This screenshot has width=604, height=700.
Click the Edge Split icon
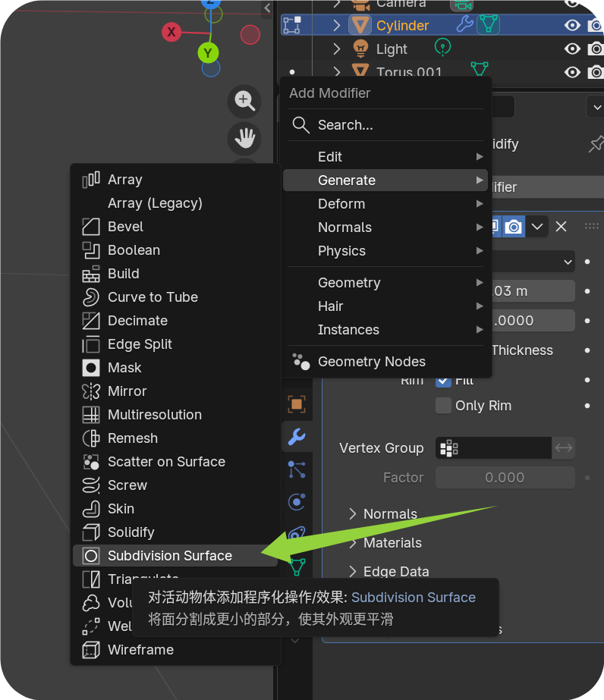coord(91,344)
